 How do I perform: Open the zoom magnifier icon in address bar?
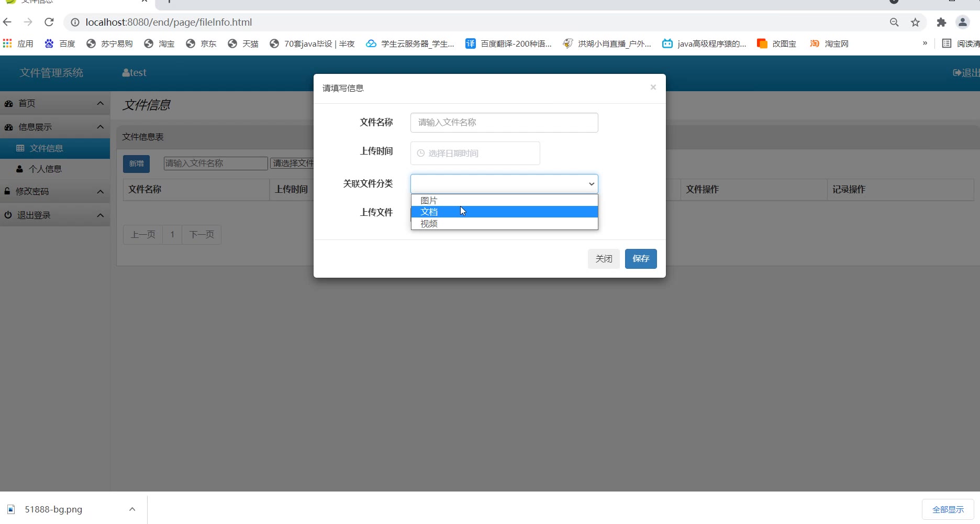894,22
